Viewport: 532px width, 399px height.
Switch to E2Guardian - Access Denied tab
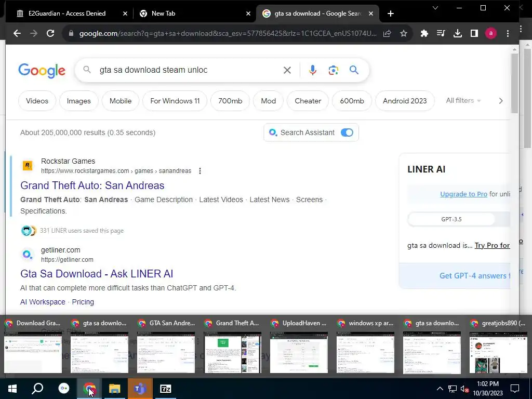pyautogui.click(x=67, y=14)
